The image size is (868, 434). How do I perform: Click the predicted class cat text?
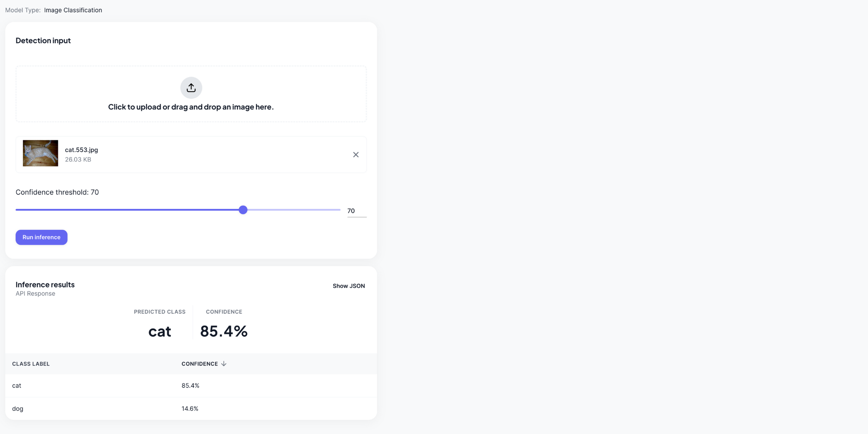160,331
